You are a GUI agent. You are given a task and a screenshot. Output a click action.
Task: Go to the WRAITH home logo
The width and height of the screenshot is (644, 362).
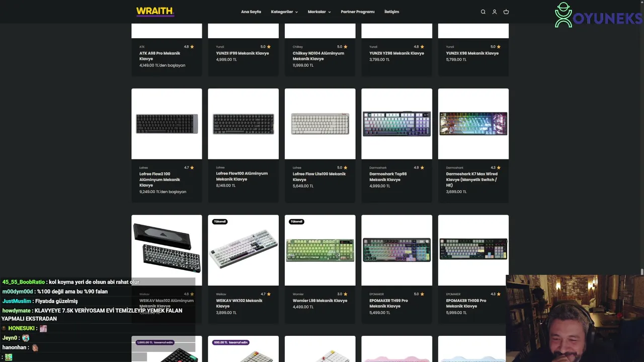coord(155,12)
